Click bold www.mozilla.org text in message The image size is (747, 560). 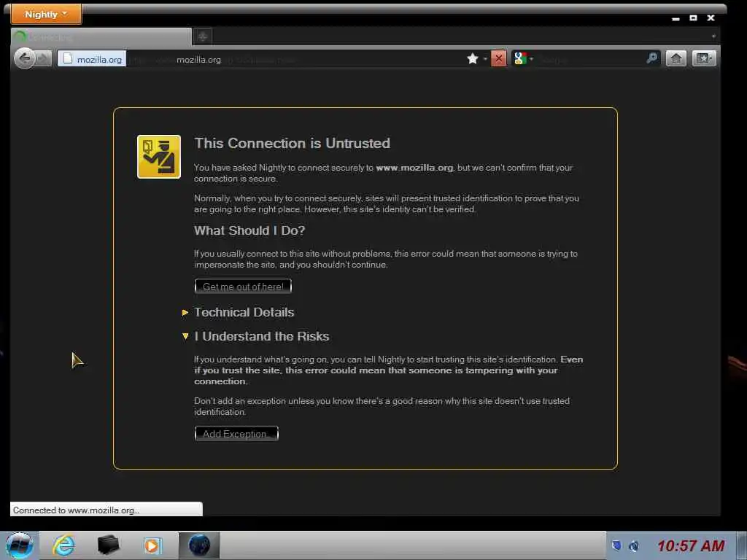click(414, 168)
